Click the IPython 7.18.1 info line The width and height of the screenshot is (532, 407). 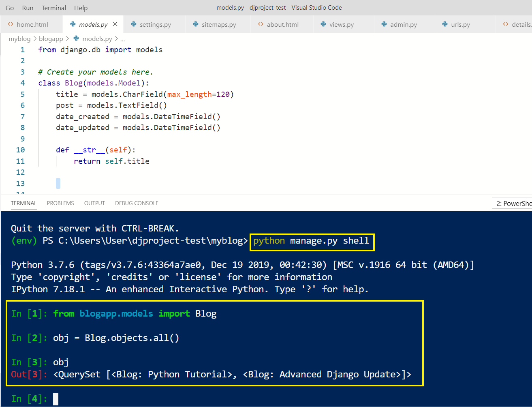pyautogui.click(x=190, y=289)
